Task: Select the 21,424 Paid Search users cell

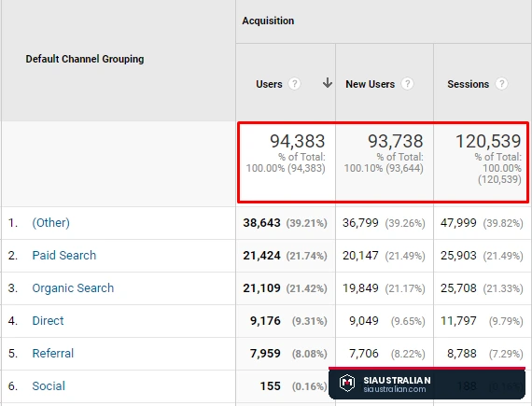Action: (261, 256)
